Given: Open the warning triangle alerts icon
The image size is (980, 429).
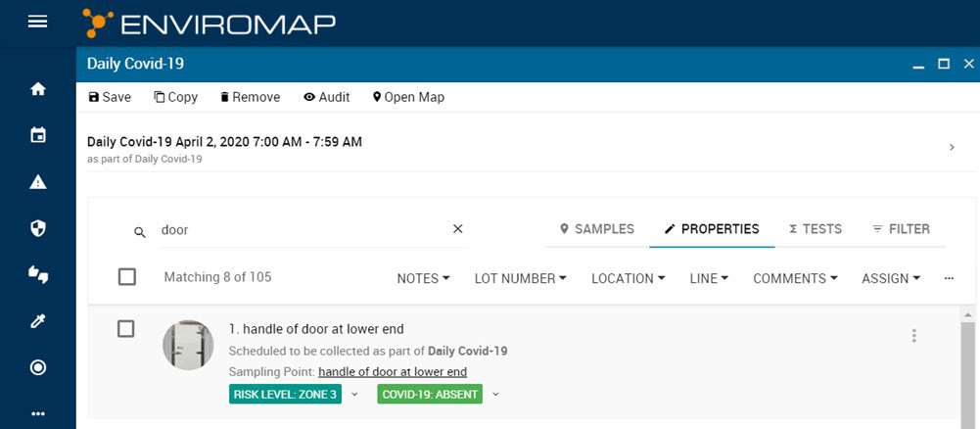Looking at the screenshot, I should click(38, 182).
